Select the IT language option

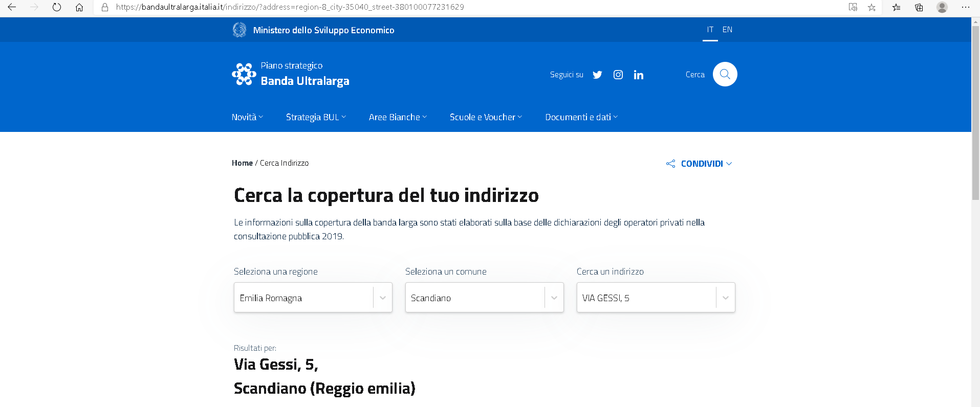[710, 30]
